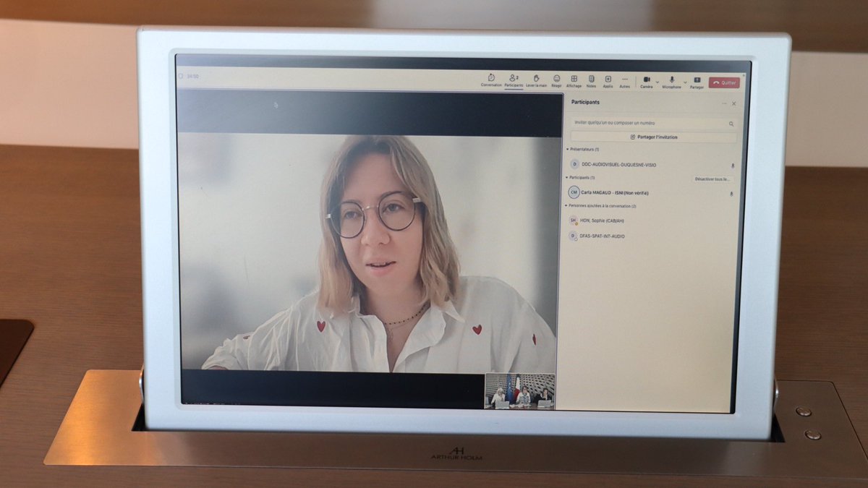Open Participants panel more options
Image resolution: width=868 pixels, height=488 pixels.
[724, 103]
